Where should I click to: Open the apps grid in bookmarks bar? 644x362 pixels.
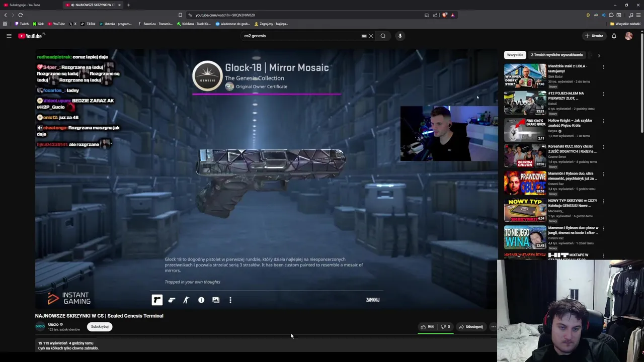[x=5, y=24]
